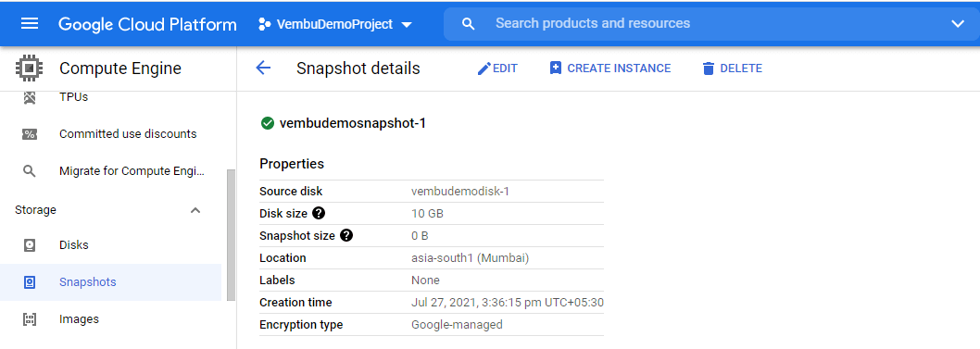Open Disks in the sidebar
This screenshot has width=980, height=349.
pyautogui.click(x=74, y=244)
